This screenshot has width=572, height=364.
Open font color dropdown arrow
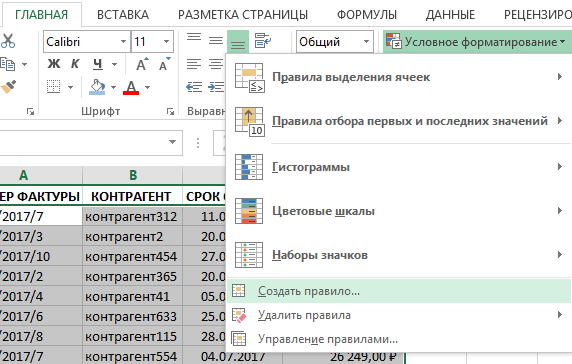coord(147,87)
